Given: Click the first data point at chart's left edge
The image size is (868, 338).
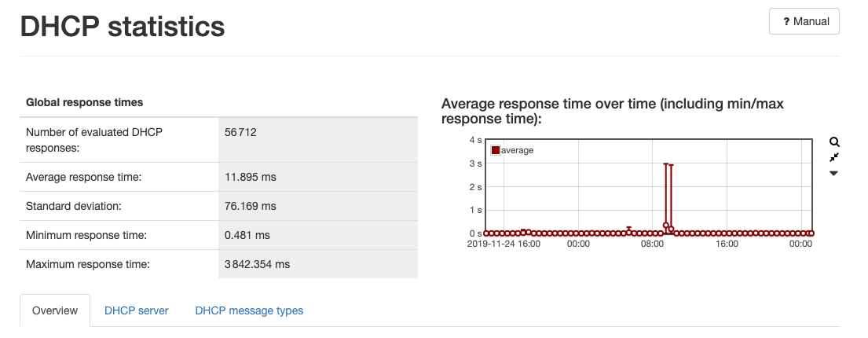Looking at the screenshot, I should (486, 233).
